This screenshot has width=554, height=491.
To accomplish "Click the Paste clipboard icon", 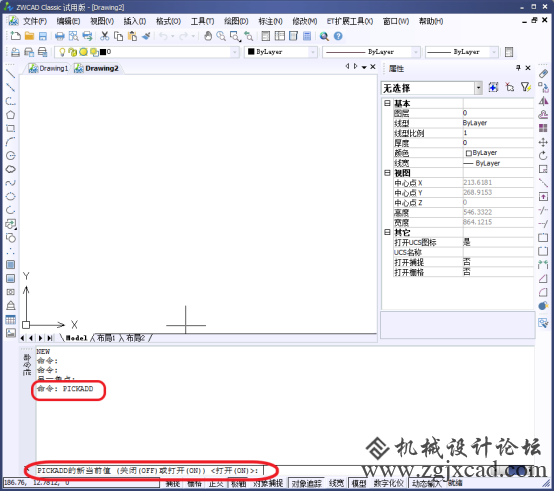I will [132, 36].
